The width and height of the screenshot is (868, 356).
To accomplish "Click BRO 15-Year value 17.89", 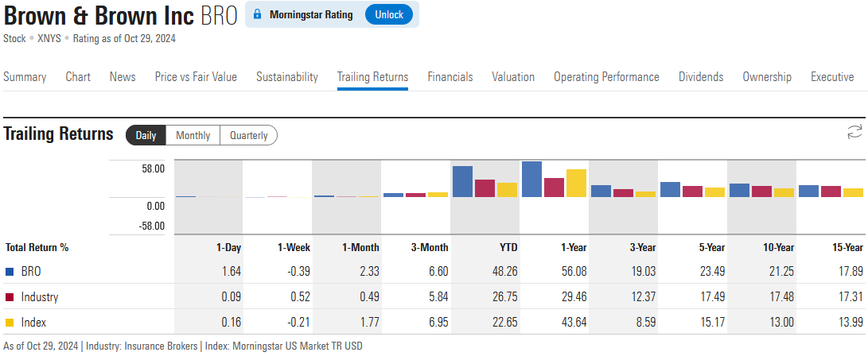I will pyautogui.click(x=852, y=272).
